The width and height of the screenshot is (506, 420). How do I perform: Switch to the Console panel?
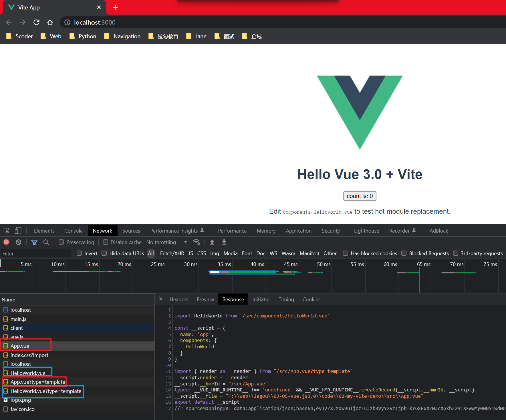[74, 231]
